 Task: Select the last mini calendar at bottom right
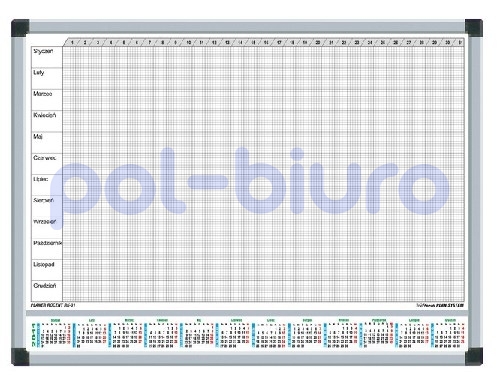449,333
